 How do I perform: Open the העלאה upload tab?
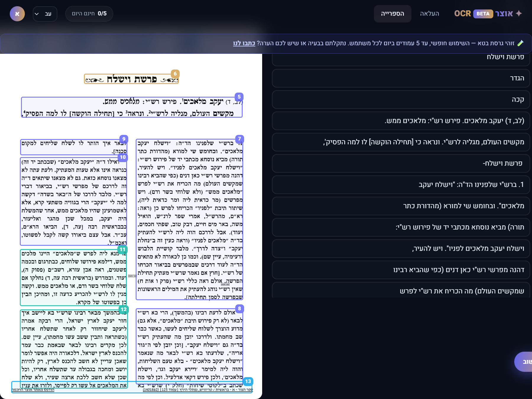click(x=429, y=14)
